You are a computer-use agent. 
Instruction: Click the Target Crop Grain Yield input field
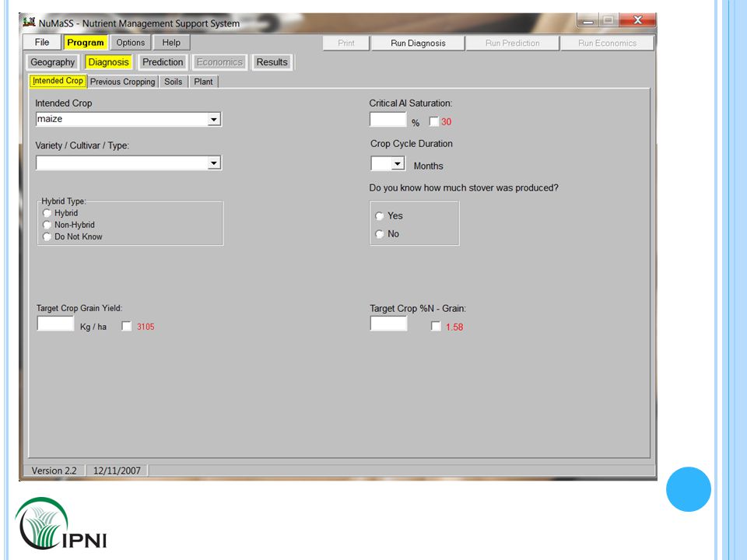(x=55, y=324)
